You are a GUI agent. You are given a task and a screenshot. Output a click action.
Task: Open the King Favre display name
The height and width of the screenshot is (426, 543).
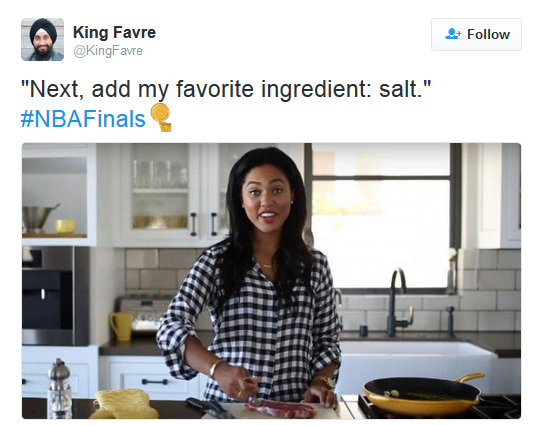[x=114, y=33]
